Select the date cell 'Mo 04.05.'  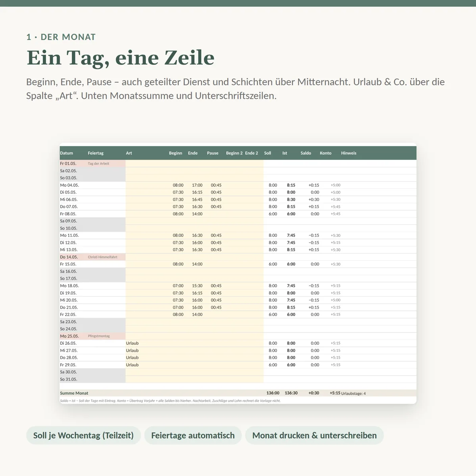(69, 185)
